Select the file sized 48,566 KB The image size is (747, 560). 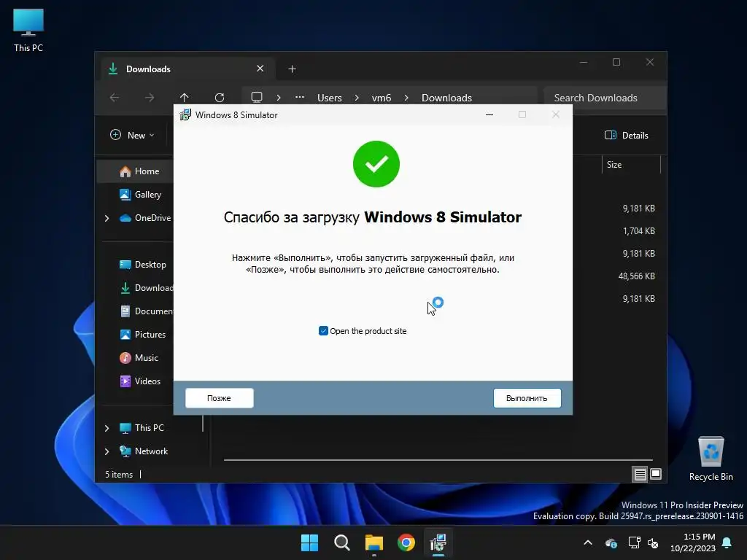tap(636, 276)
